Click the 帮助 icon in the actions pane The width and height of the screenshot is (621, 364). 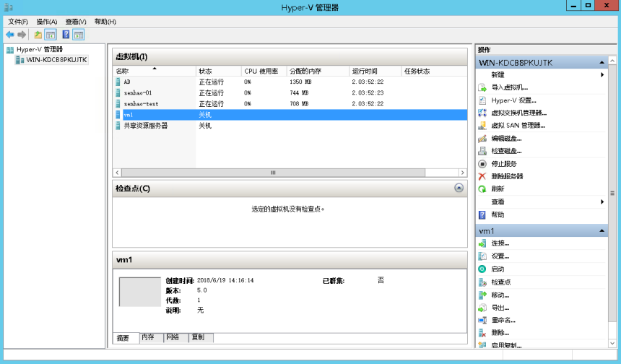[482, 214]
